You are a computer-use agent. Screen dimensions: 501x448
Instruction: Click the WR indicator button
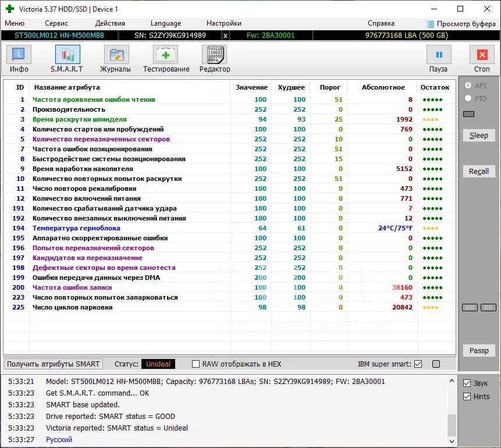[x=470, y=307]
